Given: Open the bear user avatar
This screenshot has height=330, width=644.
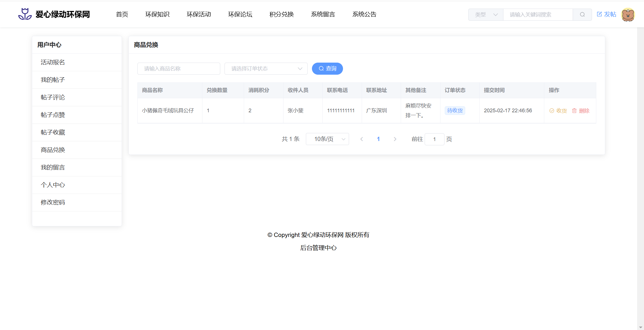Looking at the screenshot, I should [x=628, y=15].
